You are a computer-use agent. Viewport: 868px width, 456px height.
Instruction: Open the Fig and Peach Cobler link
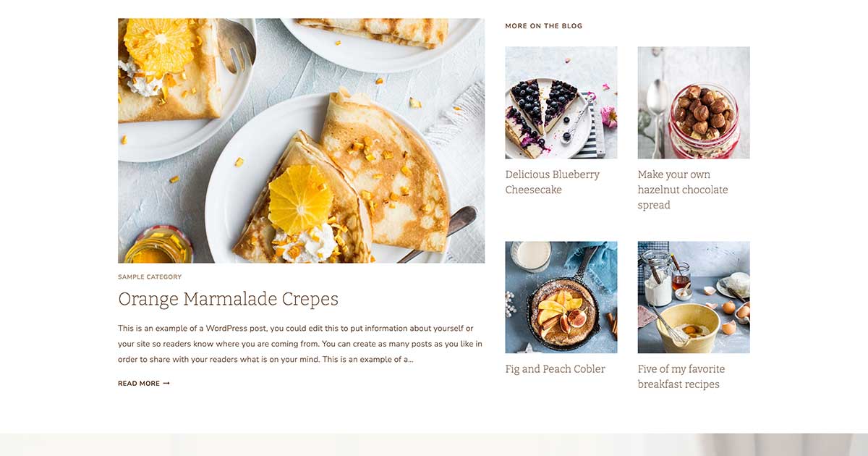pos(555,369)
